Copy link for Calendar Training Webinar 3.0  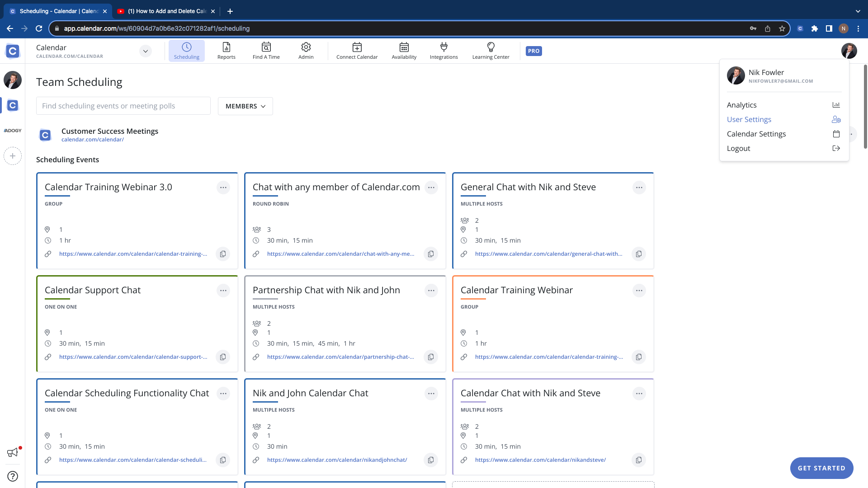[223, 254]
